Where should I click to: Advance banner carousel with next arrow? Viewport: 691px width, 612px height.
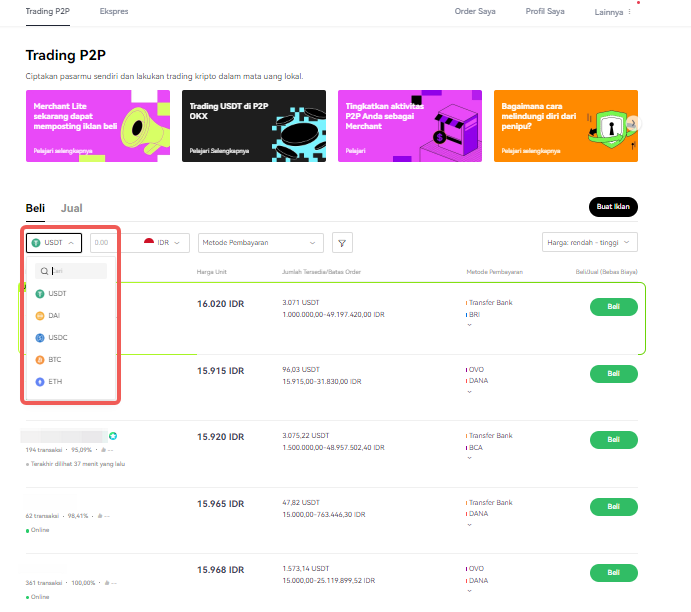tap(632, 124)
